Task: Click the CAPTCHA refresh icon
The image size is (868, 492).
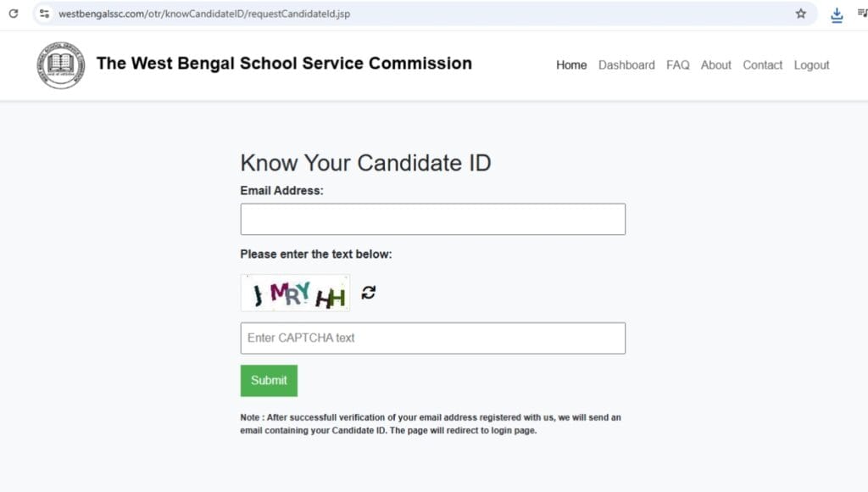Action: pos(367,293)
